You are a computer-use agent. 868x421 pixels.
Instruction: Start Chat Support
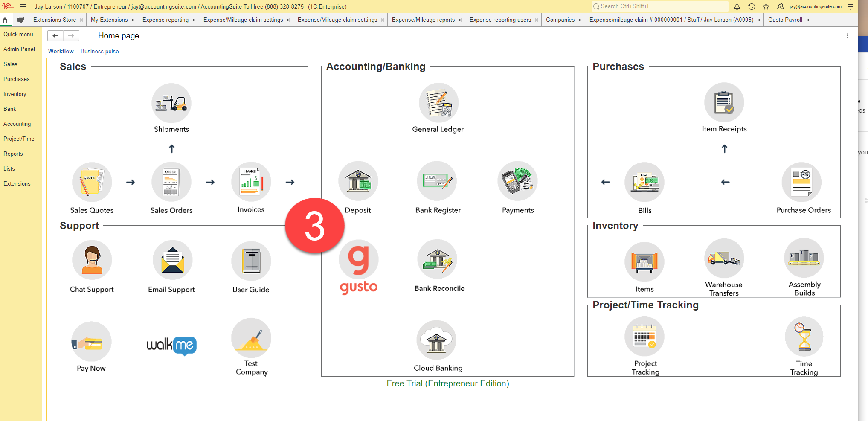point(92,260)
